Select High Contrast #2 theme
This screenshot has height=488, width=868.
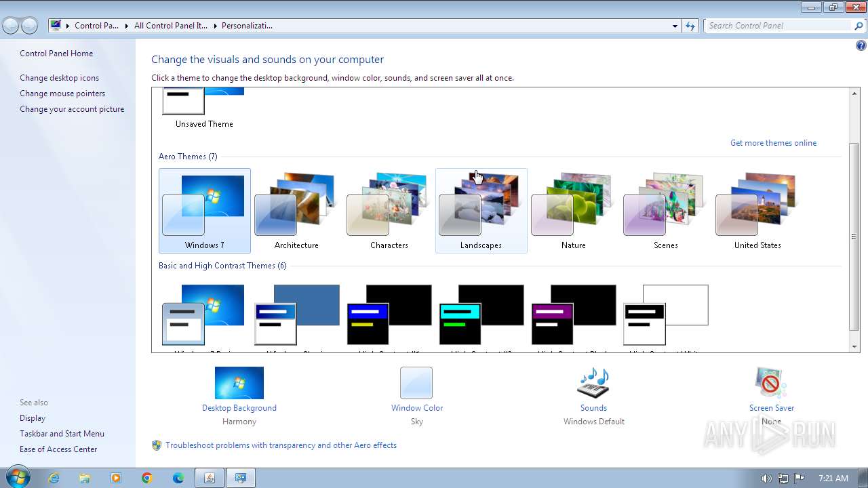click(481, 317)
